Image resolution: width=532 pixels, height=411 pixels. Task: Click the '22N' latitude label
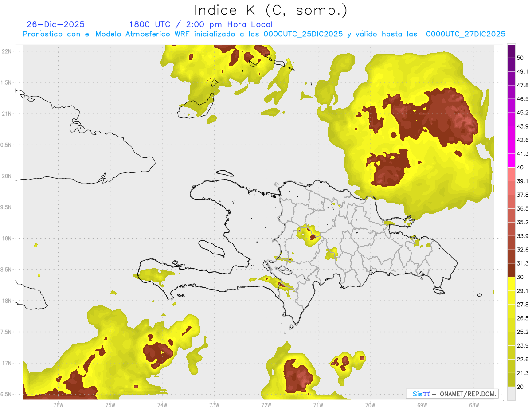point(7,51)
